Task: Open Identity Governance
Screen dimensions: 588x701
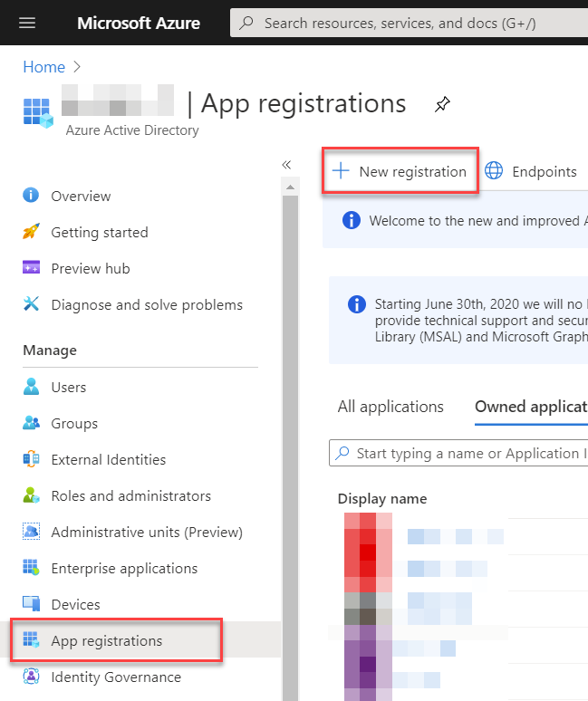Action: tap(116, 677)
